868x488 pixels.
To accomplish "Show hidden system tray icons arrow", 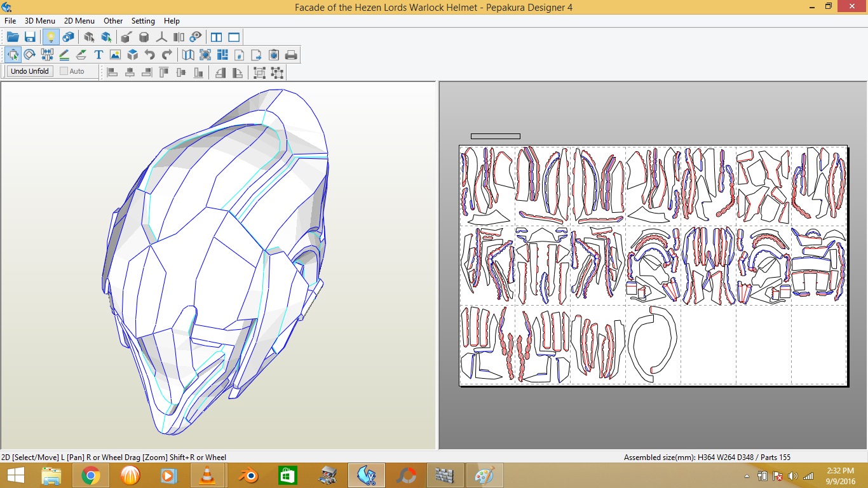I will tap(747, 476).
